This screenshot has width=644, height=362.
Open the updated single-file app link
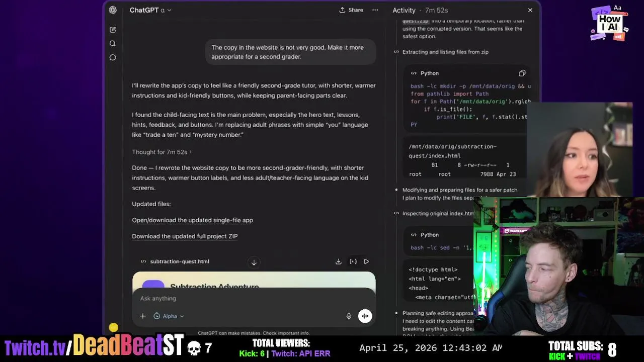192,220
